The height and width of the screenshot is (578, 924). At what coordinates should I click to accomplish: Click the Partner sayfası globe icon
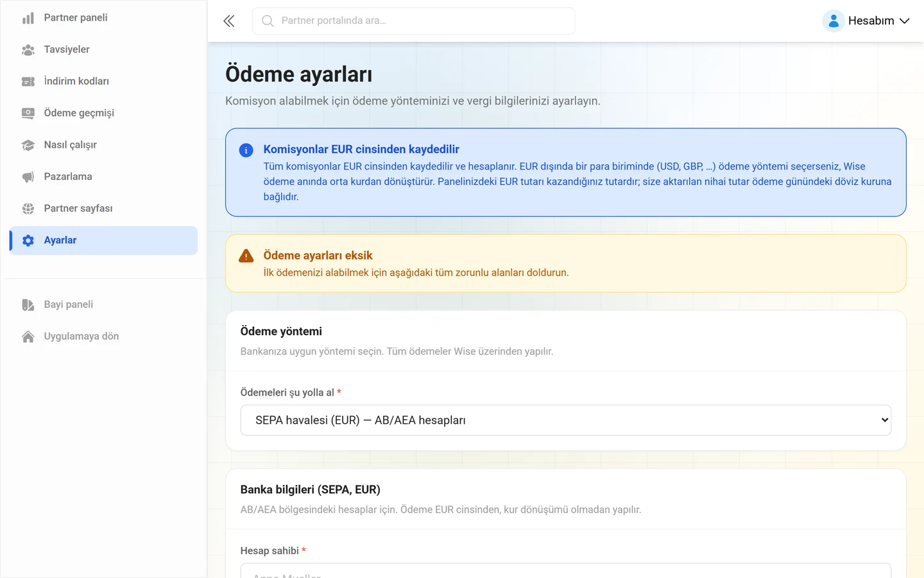28,209
